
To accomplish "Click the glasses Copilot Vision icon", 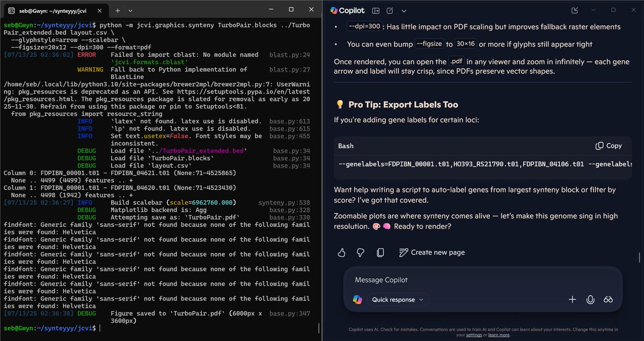I will coord(608,300).
